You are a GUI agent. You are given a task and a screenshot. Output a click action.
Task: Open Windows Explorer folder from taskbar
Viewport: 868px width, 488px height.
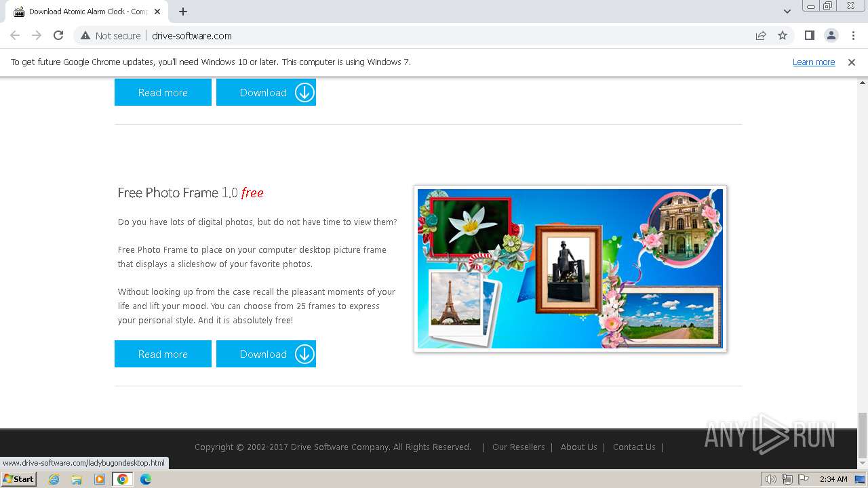tap(77, 479)
